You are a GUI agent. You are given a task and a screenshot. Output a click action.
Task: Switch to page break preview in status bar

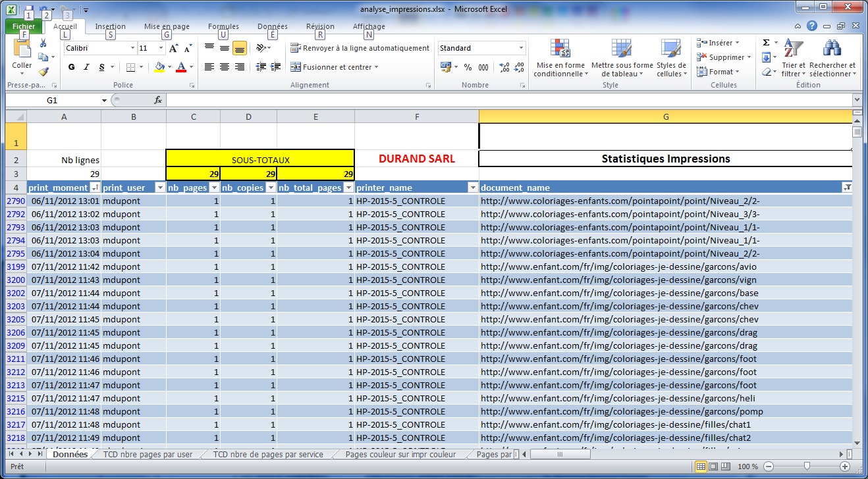click(x=725, y=466)
